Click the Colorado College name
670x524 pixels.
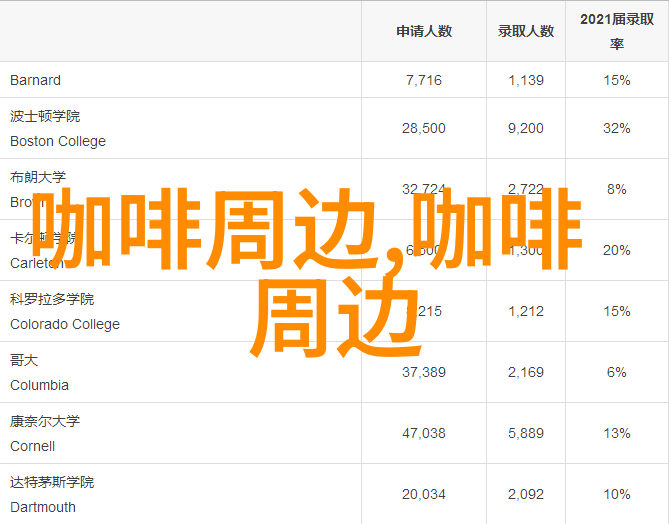pos(65,324)
